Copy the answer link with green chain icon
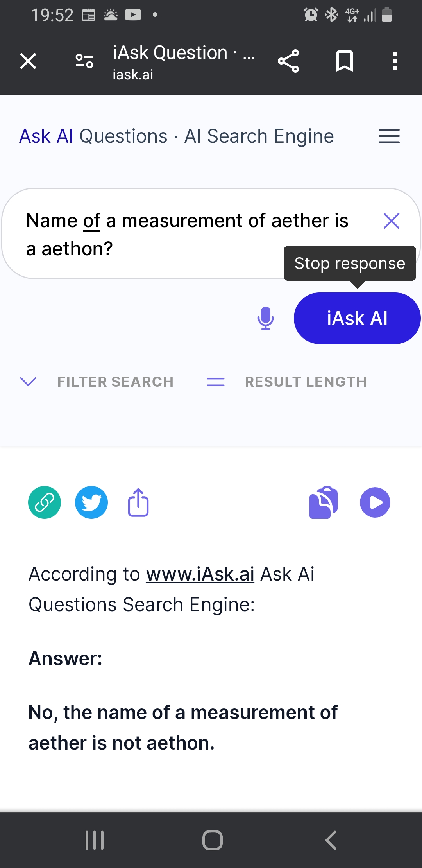422x868 pixels. click(x=45, y=502)
